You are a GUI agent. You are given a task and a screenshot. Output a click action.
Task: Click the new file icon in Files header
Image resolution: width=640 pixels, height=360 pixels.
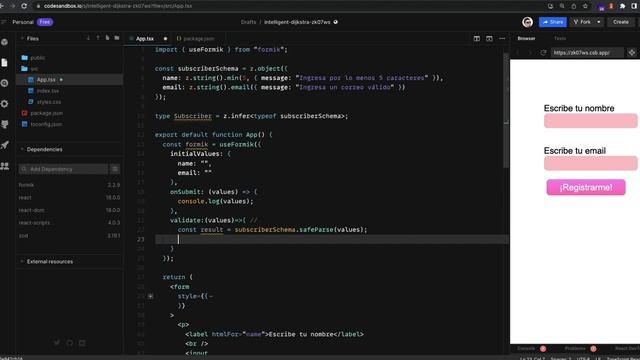(107, 38)
